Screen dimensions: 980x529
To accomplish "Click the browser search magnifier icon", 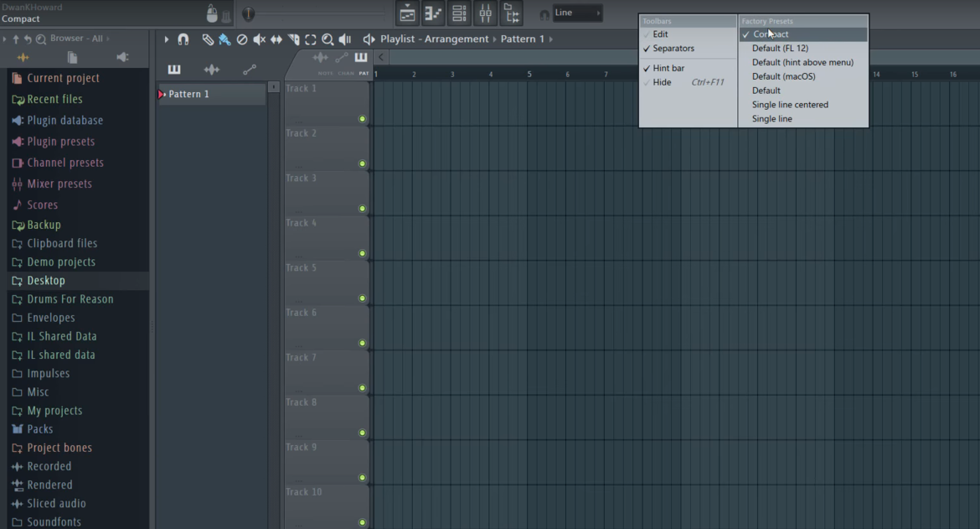I will click(41, 39).
